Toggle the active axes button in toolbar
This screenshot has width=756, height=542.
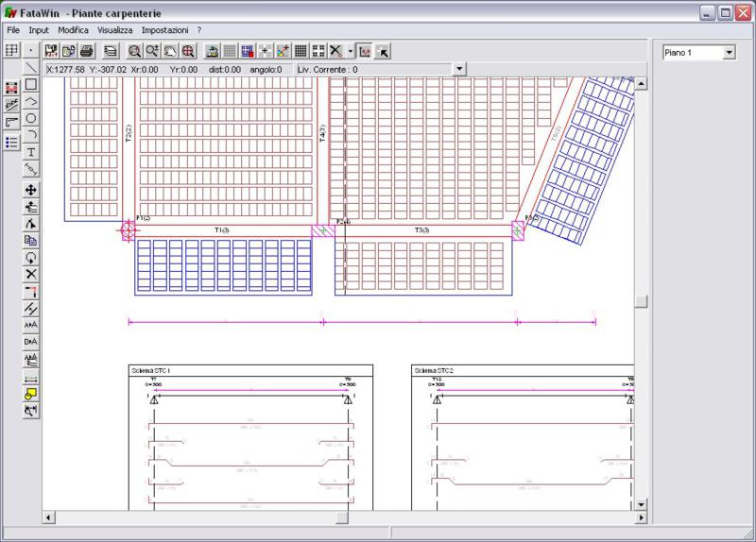365,51
